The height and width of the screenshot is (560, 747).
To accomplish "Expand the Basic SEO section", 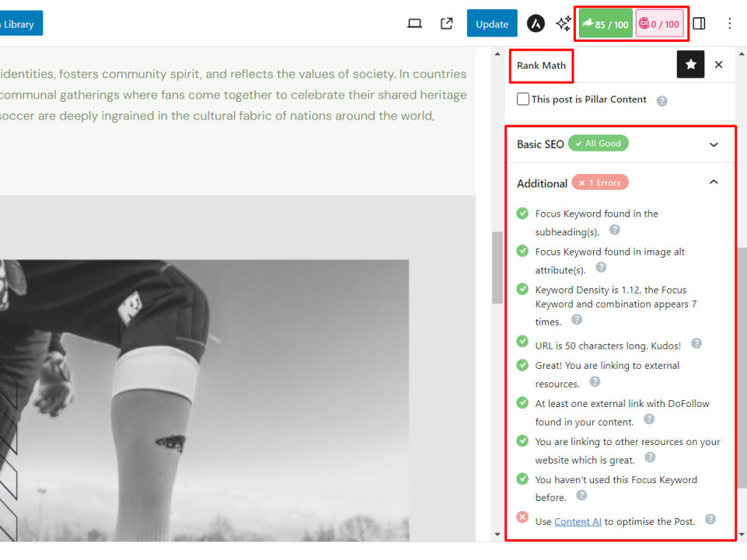I will (713, 144).
